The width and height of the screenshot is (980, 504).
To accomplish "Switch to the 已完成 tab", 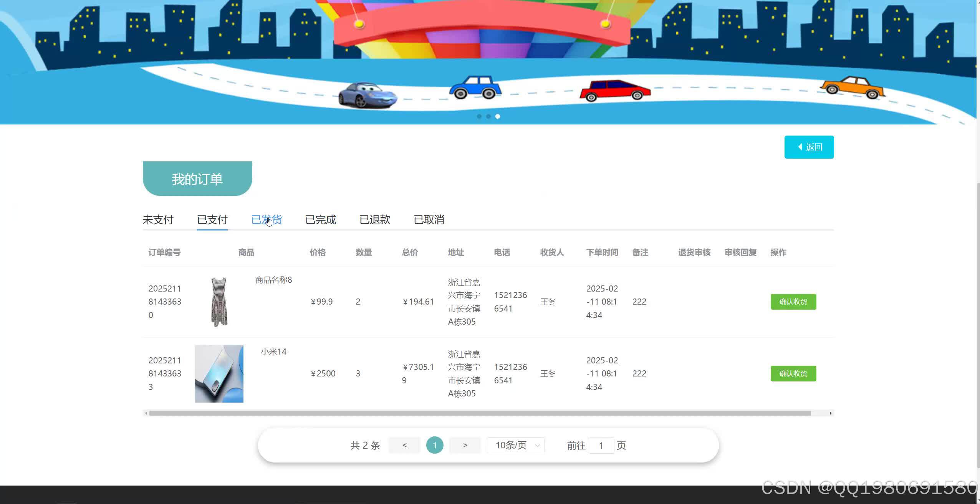I will point(321,219).
